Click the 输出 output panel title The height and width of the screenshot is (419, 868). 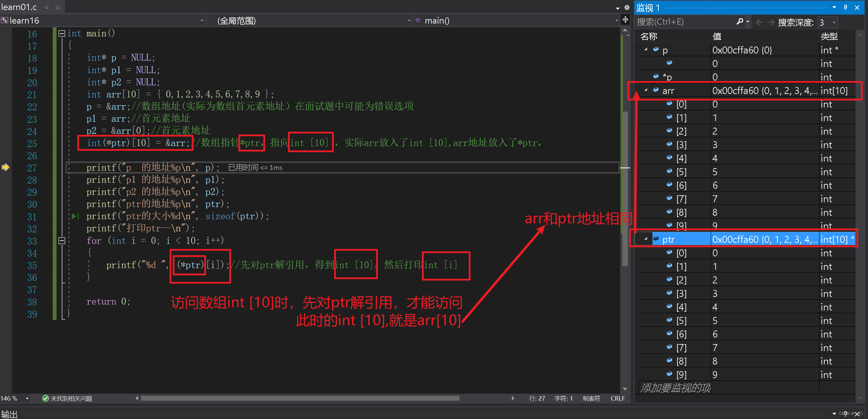click(x=9, y=414)
